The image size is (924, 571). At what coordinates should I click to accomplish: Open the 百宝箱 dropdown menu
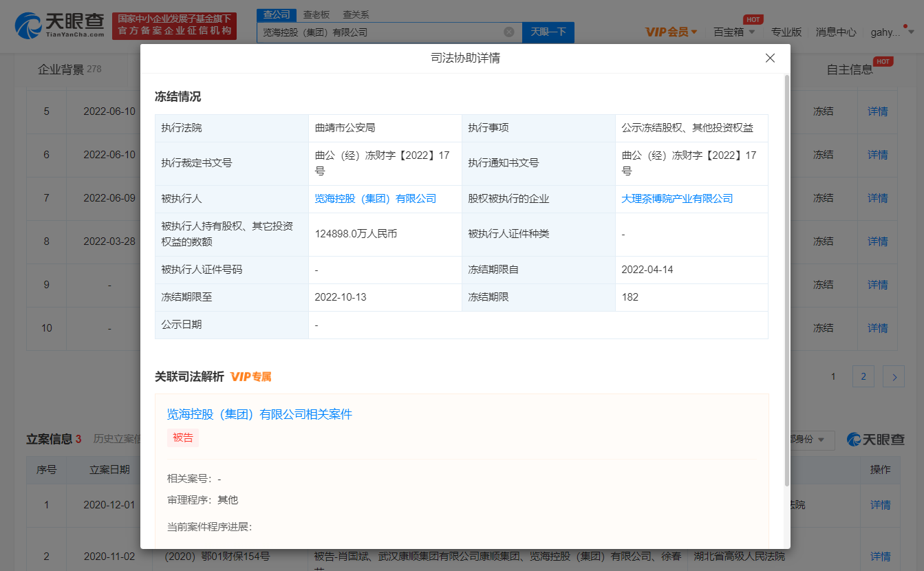point(734,32)
